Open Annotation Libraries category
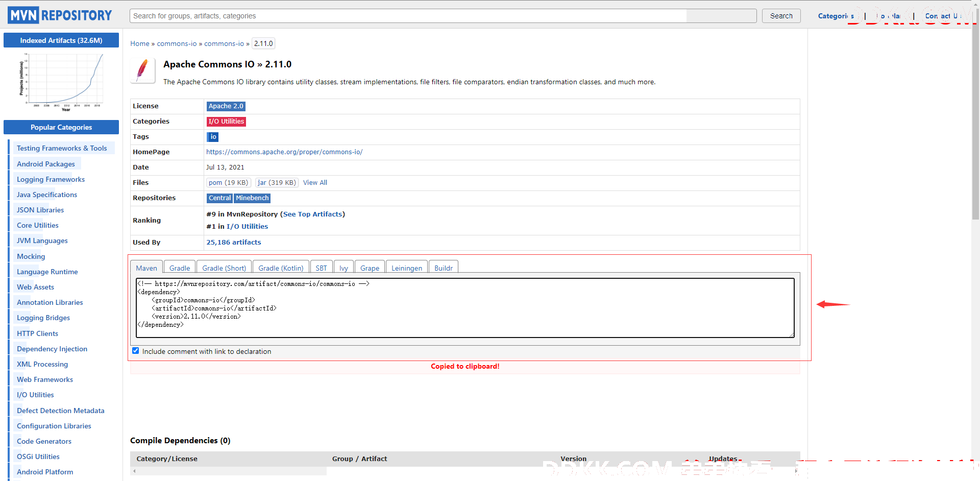This screenshot has height=481, width=980. [50, 302]
